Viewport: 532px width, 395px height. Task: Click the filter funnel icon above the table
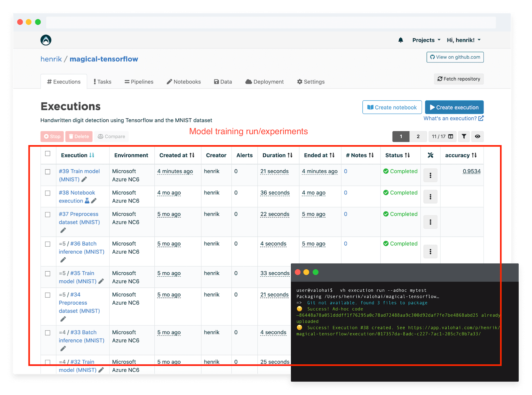(x=464, y=136)
